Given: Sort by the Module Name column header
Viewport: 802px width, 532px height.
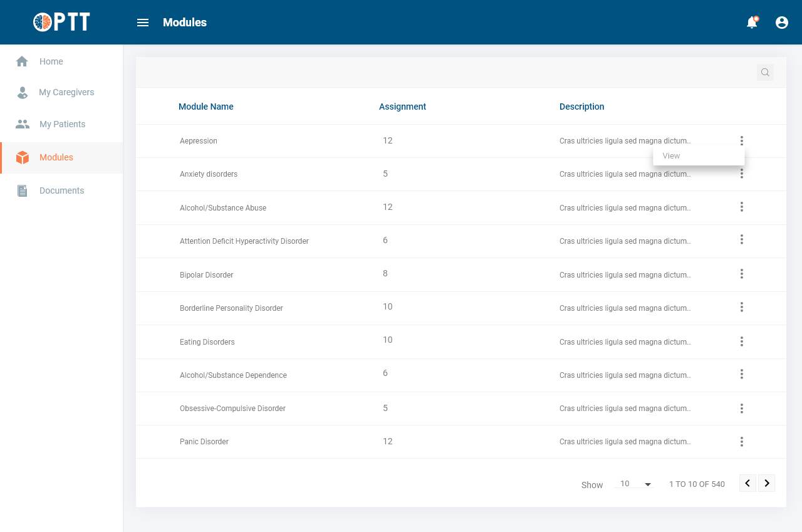Looking at the screenshot, I should 206,107.
